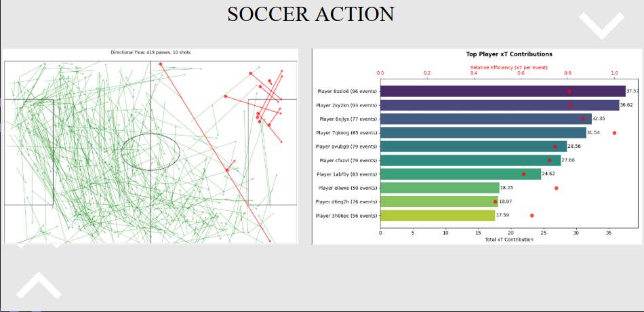Click the center circle of the pitch
The image size is (644, 312).
pos(150,151)
